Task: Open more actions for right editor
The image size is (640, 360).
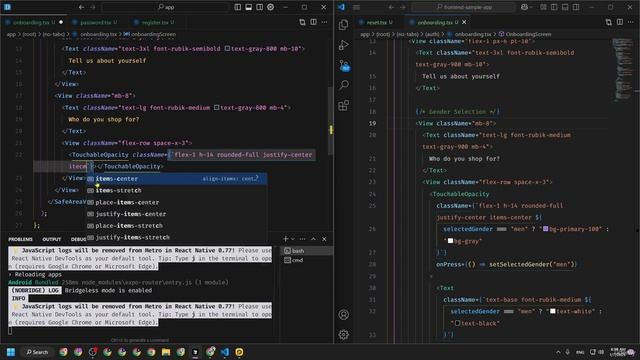Action: tap(631, 22)
